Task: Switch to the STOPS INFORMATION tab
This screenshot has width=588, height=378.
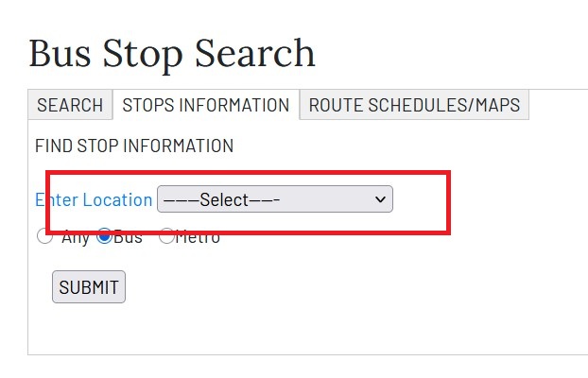Action: (206, 105)
